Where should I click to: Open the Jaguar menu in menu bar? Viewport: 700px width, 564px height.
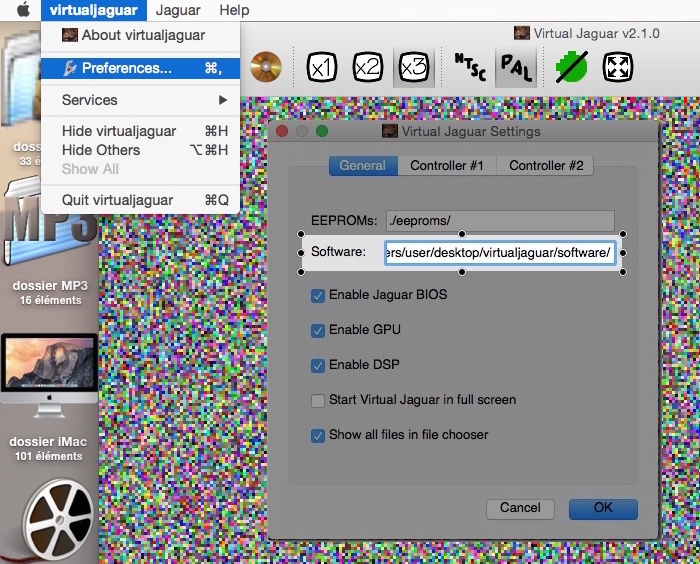179,10
